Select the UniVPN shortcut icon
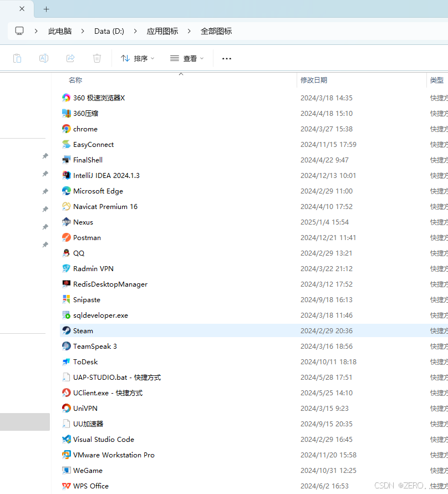This screenshot has height=494, width=448. 66,408
